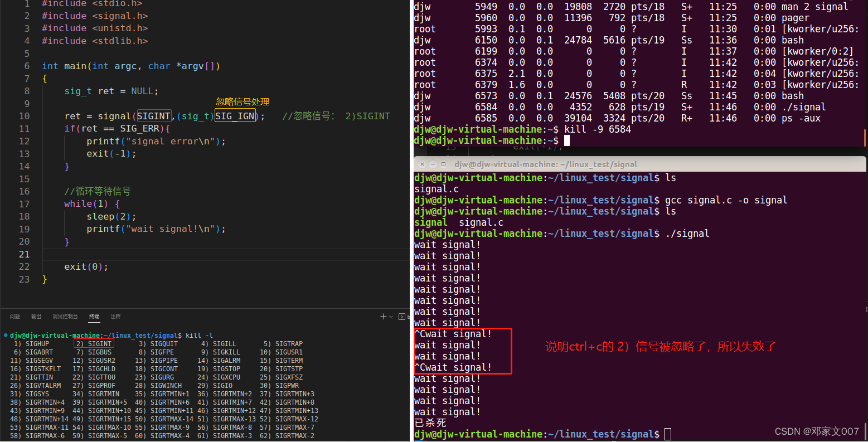Place cursor on '#include <unistd.h>' line
868x442 pixels.
[x=95, y=28]
